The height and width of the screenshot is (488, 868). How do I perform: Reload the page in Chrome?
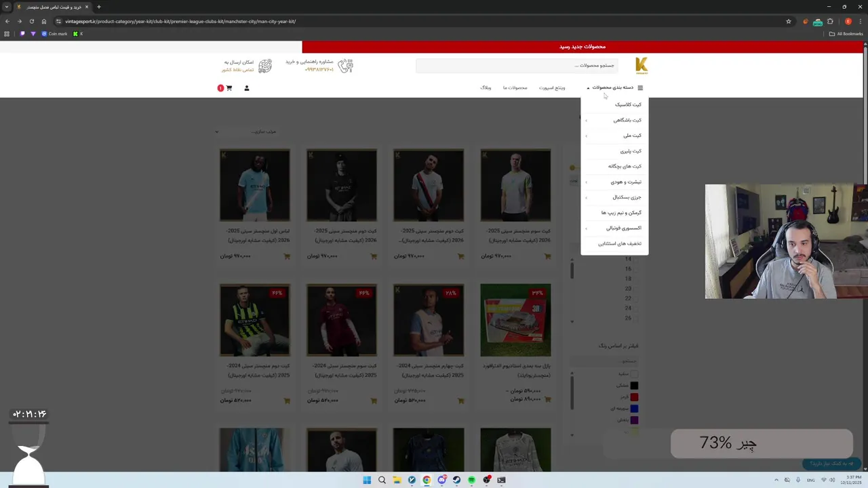tap(31, 21)
